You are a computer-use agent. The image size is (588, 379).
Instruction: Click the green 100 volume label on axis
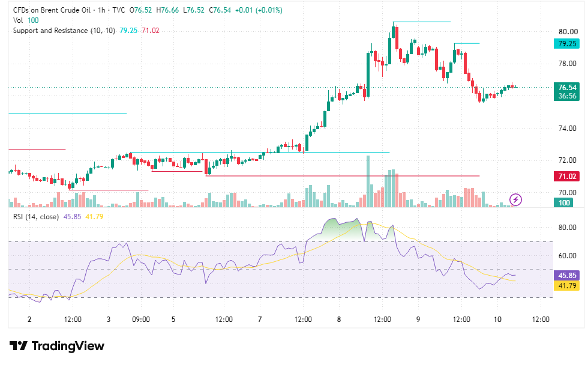563,202
